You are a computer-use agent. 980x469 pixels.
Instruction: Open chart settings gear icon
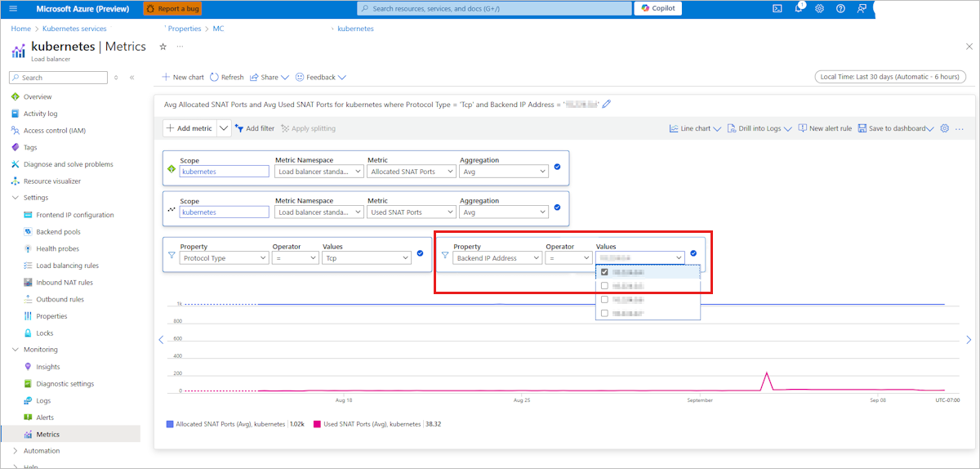click(x=945, y=128)
